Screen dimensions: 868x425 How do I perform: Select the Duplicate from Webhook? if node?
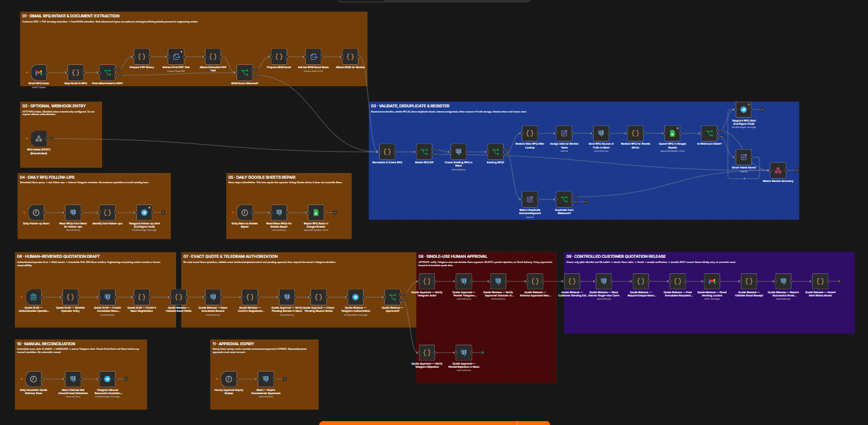click(564, 198)
